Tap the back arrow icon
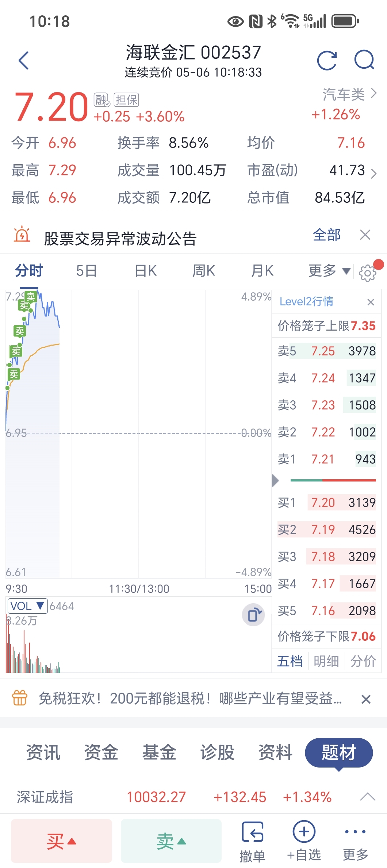Viewport: 387px width, 868px height. (24, 61)
